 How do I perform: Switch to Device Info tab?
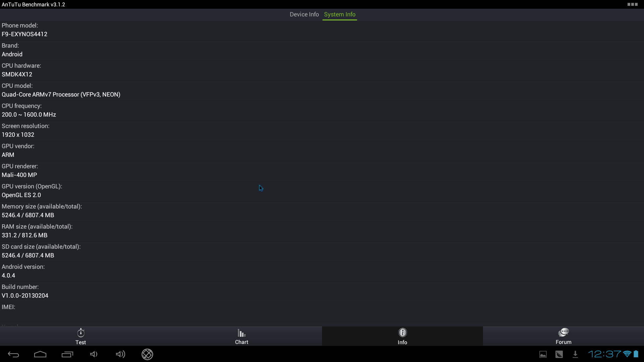tap(304, 14)
